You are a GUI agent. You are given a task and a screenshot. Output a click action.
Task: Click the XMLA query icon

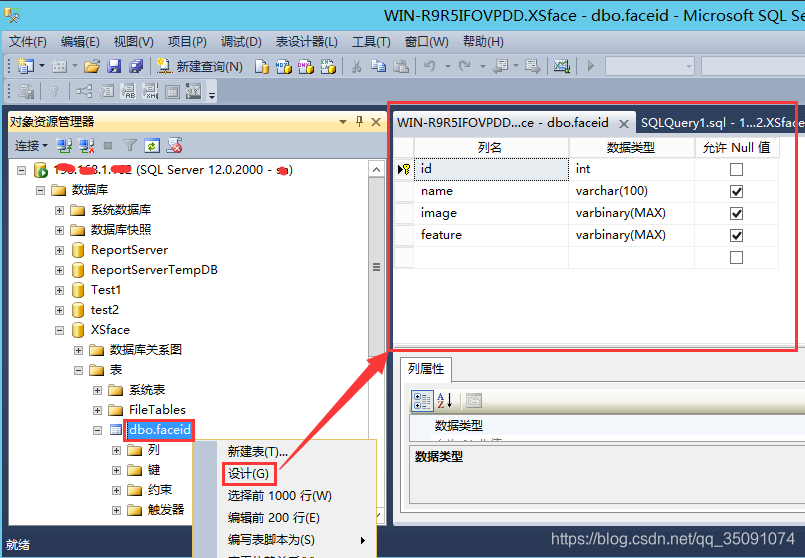click(328, 67)
